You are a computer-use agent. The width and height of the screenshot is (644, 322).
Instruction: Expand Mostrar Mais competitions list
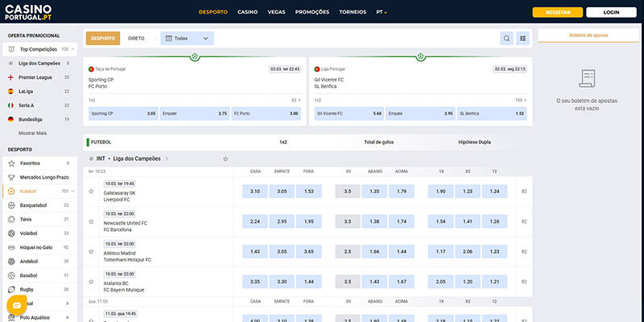33,133
